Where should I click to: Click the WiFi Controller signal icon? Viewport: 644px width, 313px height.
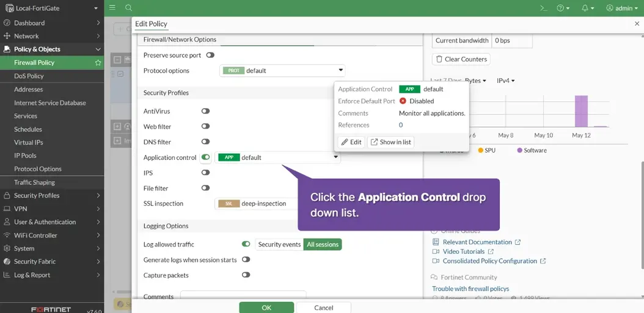[x=7, y=235]
